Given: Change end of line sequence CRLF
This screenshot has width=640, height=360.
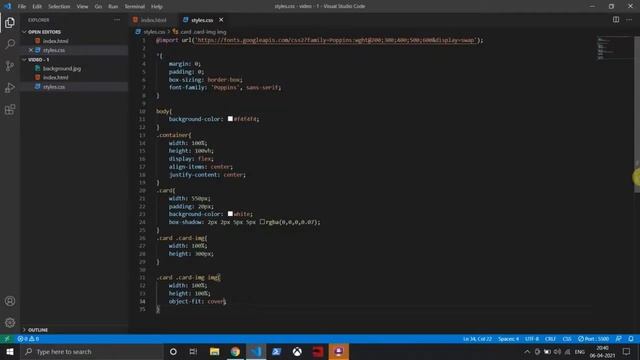Looking at the screenshot, I should point(550,339).
